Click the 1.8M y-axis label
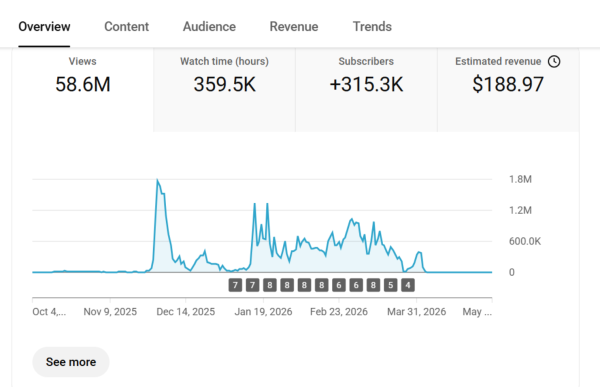Image resolution: width=600 pixels, height=387 pixels. click(520, 180)
